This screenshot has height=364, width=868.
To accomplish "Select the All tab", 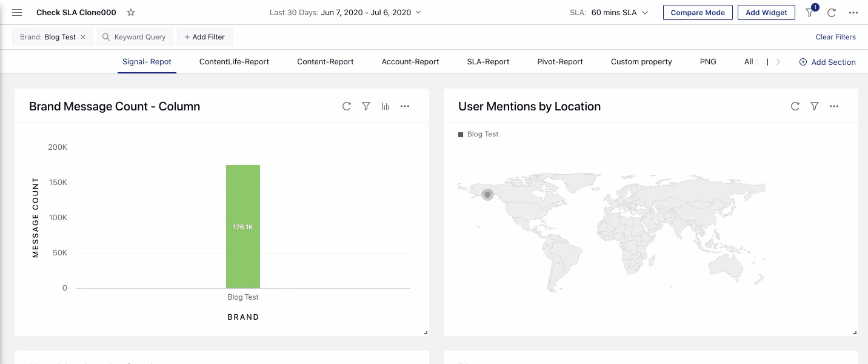I will coord(749,61).
